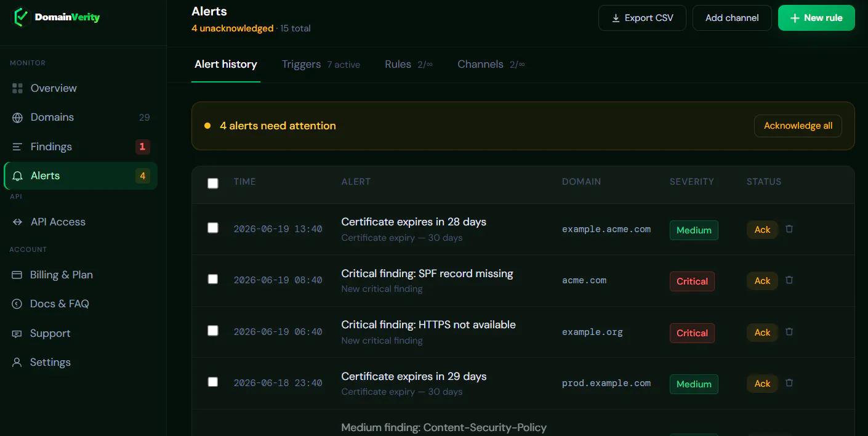Click the red Findings count badge
Viewport: 868px width, 436px height.
tap(142, 147)
